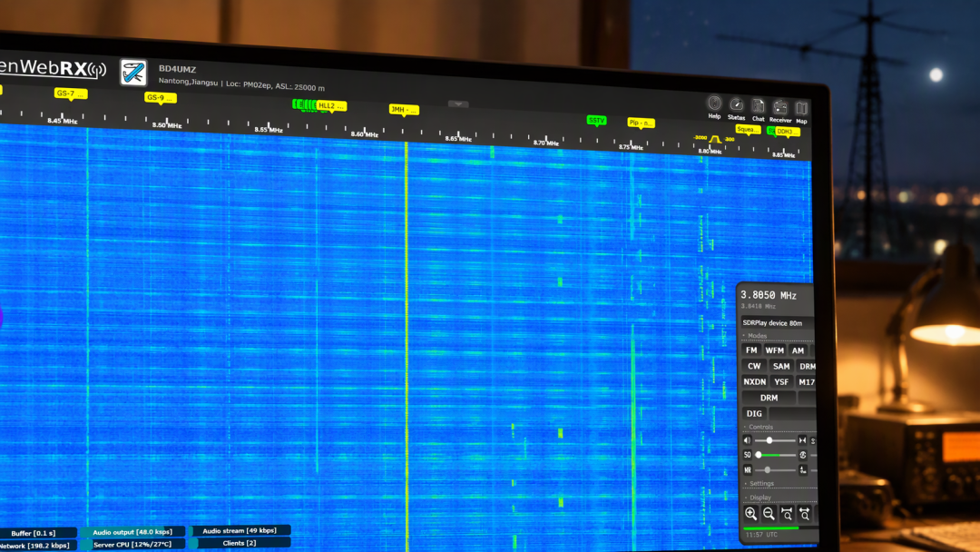Jump to the green SSTV bookmark
The height and width of the screenshot is (552, 980).
pos(596,120)
